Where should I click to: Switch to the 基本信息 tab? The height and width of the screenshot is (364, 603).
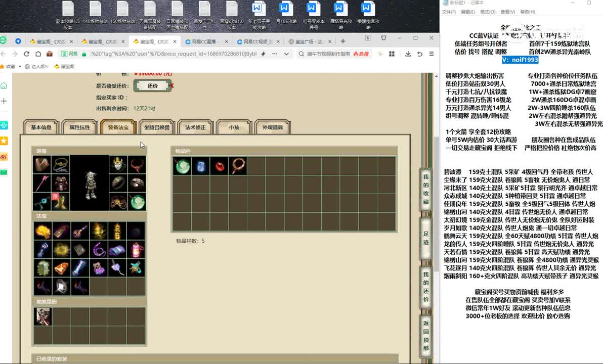41,127
